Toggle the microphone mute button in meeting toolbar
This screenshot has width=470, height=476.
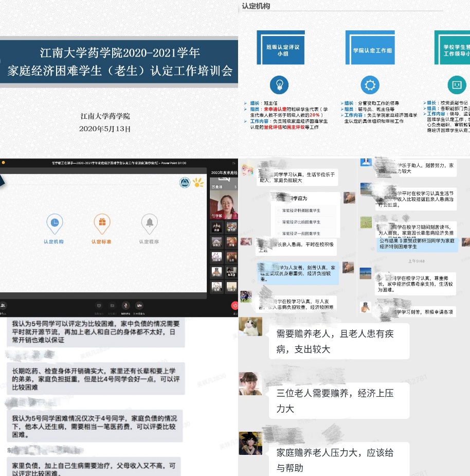(x=125, y=306)
